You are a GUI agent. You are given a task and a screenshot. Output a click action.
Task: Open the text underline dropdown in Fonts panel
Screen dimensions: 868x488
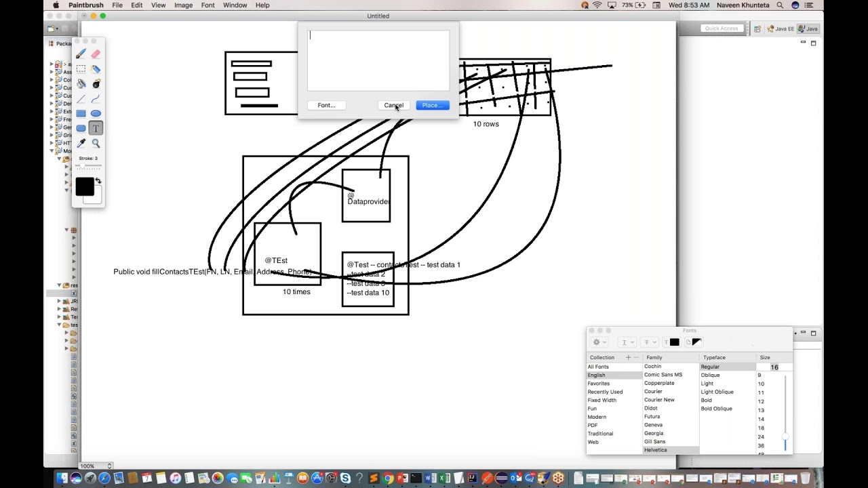coord(627,342)
